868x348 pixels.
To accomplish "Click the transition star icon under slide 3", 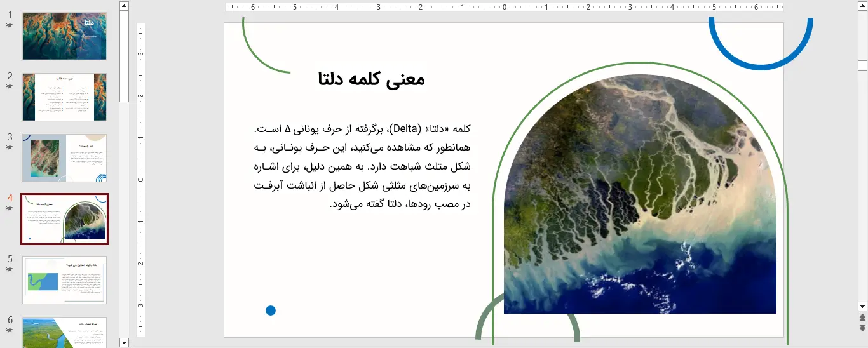I will pos(10,147).
